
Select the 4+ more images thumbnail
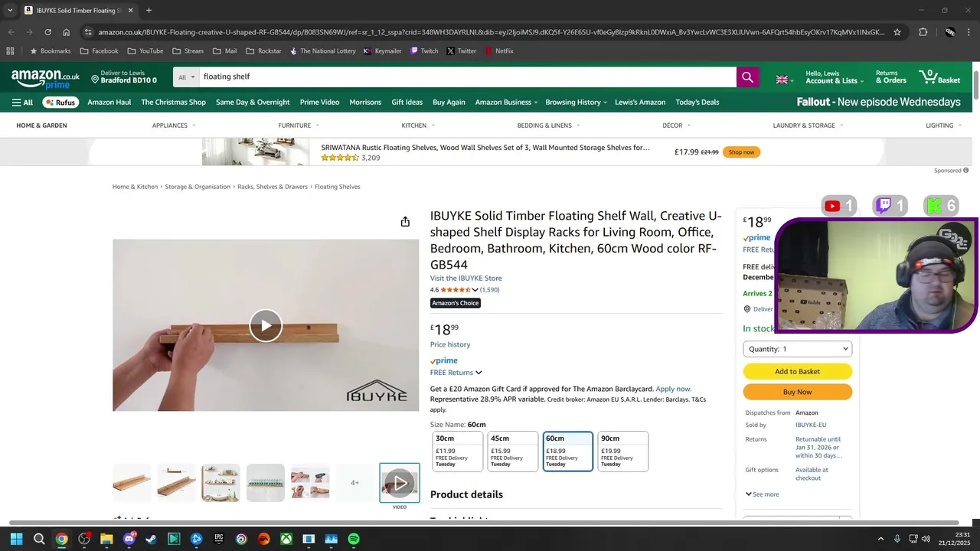[354, 483]
